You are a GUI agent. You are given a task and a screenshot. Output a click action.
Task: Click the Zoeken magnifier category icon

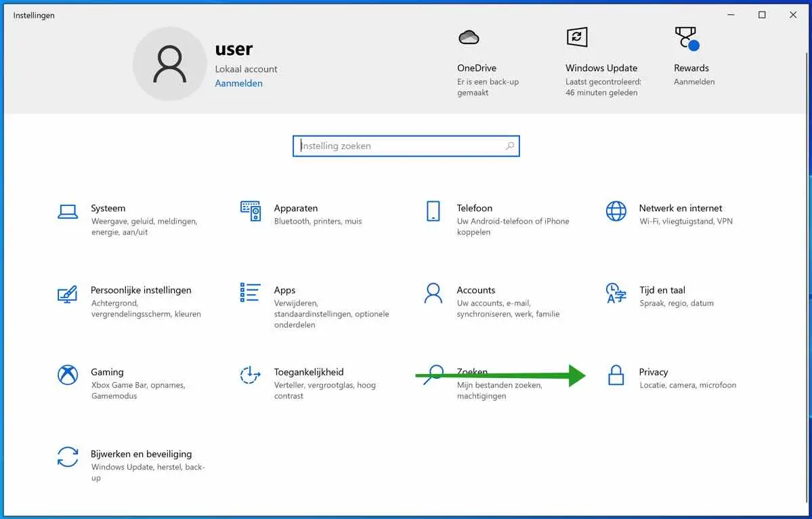pos(433,375)
